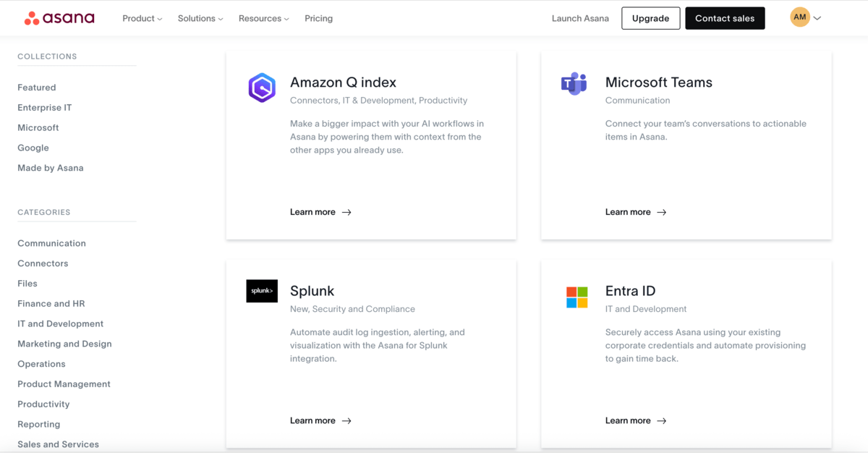Image resolution: width=868 pixels, height=453 pixels.
Task: Select the Featured collection in the sidebar
Action: (x=36, y=87)
